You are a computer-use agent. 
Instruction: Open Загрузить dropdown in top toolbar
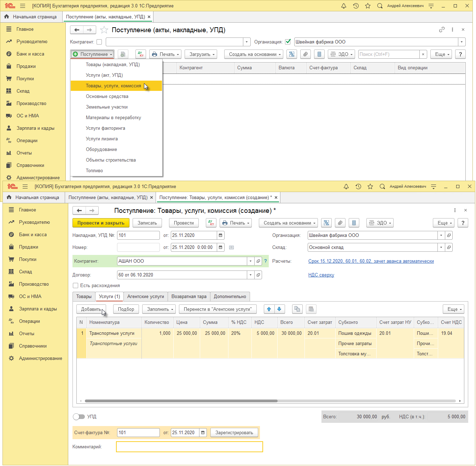[201, 54]
